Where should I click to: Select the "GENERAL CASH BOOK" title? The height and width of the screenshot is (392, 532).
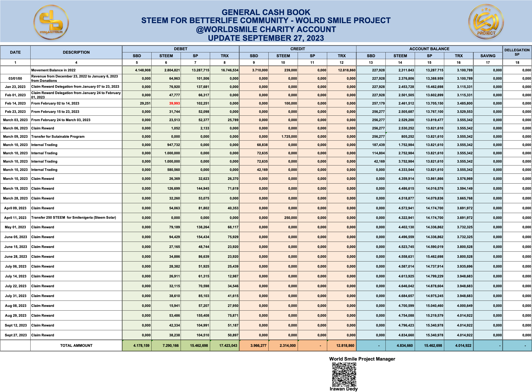(x=266, y=12)
